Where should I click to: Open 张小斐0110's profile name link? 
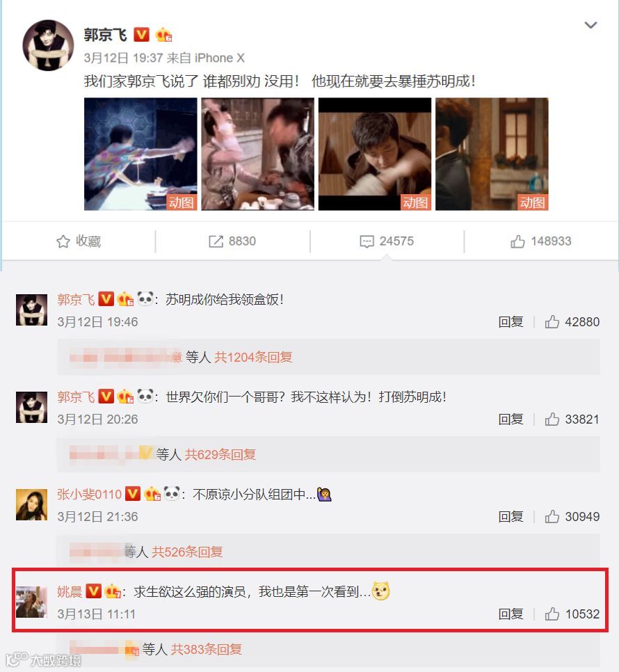coord(89,495)
